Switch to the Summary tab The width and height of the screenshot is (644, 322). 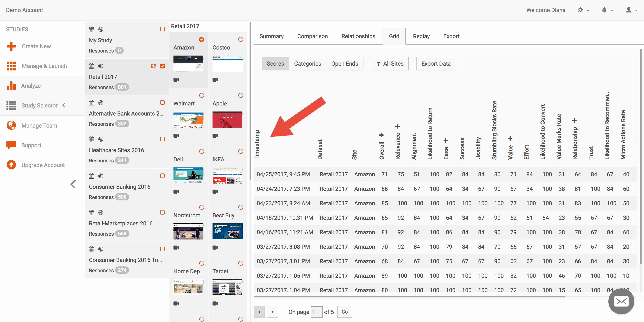271,36
